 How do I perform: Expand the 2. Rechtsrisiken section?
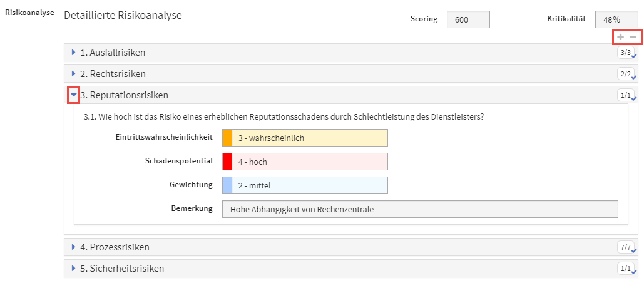pos(74,74)
